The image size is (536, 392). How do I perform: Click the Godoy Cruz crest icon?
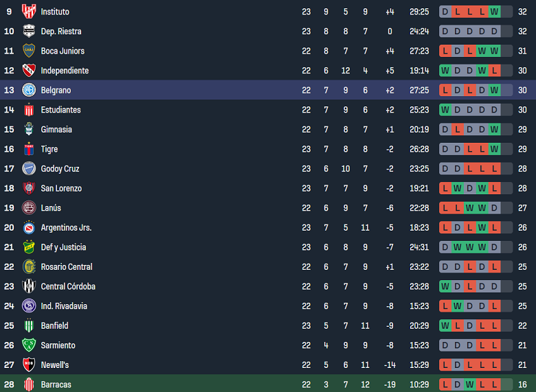point(29,169)
